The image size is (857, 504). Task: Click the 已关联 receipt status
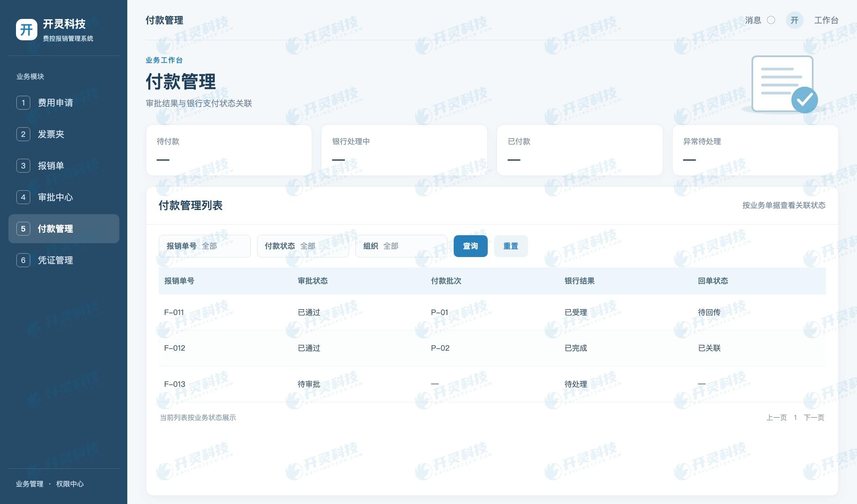pyautogui.click(x=709, y=348)
